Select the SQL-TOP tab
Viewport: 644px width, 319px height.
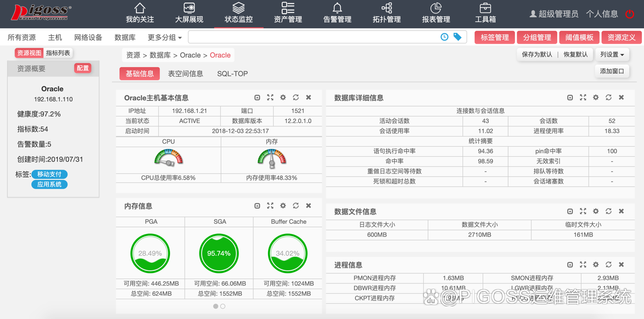coord(232,74)
